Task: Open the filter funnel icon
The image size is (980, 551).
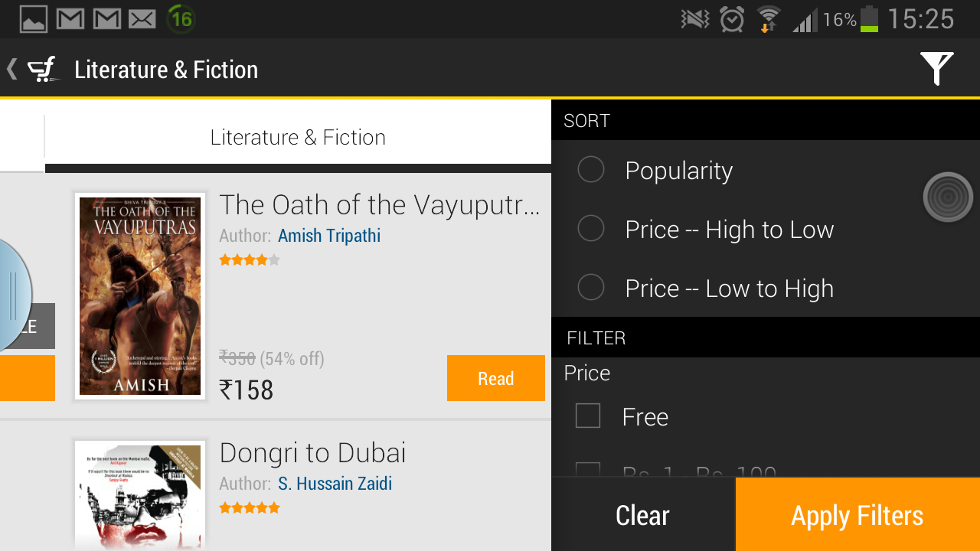Action: [x=937, y=68]
